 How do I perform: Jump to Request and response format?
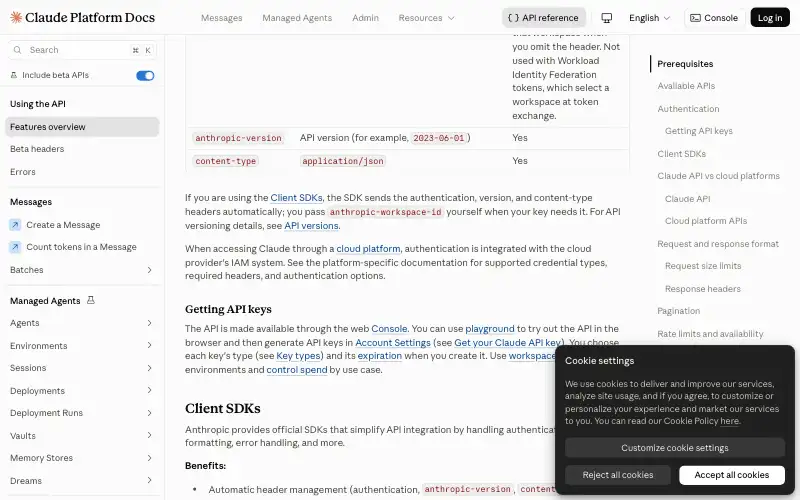(x=717, y=244)
